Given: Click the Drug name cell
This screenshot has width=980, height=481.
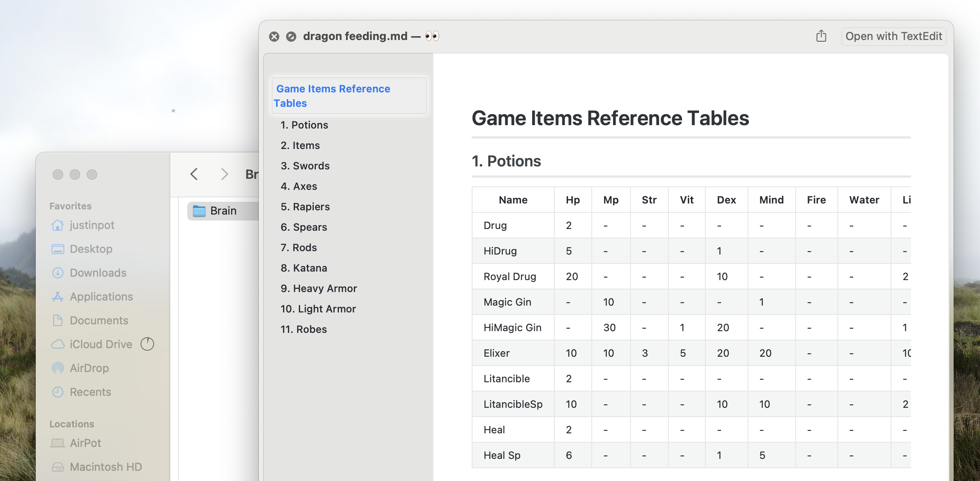Looking at the screenshot, I should pyautogui.click(x=513, y=225).
